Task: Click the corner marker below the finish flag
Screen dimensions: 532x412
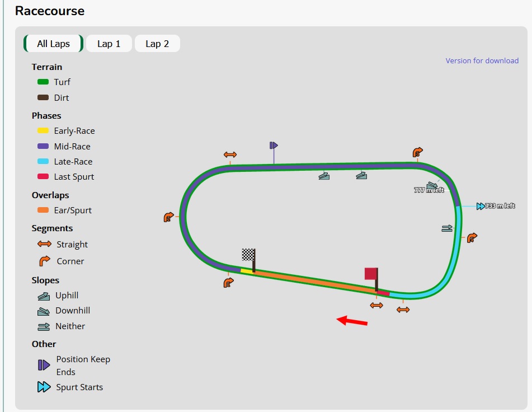Action: [x=229, y=283]
